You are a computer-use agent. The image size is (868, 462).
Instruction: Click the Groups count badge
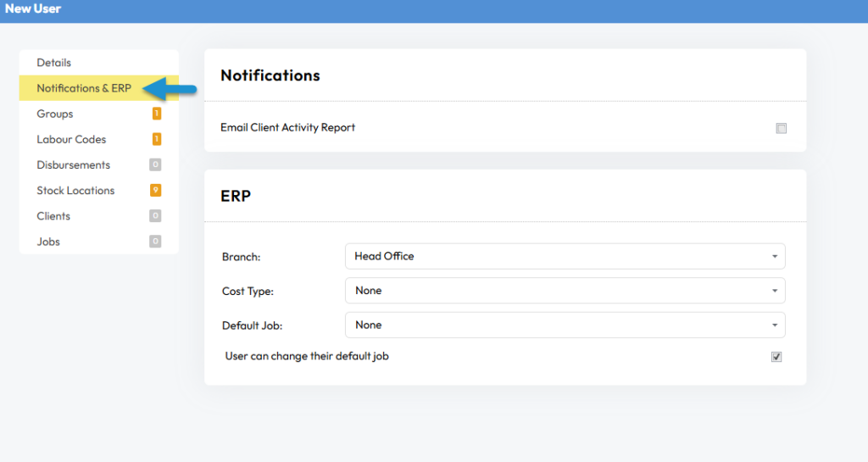(157, 114)
